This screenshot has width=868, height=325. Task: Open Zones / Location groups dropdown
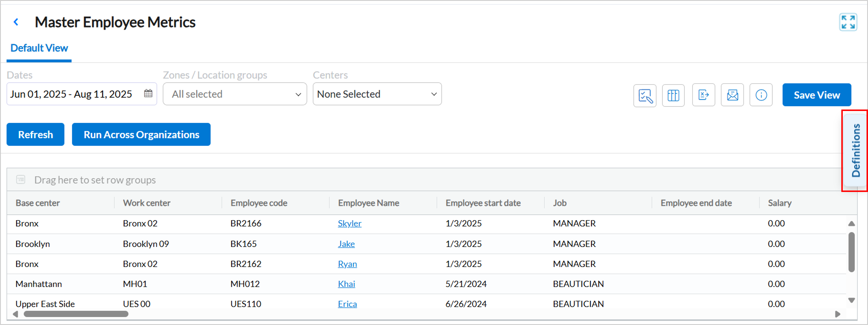click(x=235, y=94)
